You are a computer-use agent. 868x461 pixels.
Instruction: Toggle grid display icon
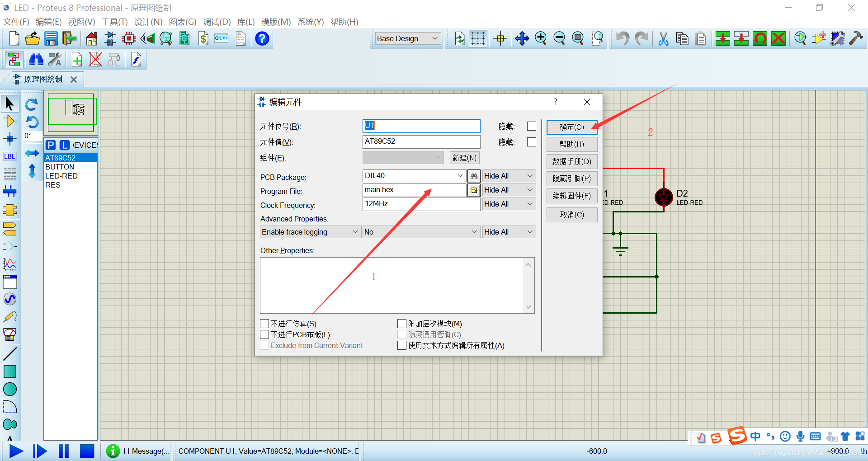[478, 38]
